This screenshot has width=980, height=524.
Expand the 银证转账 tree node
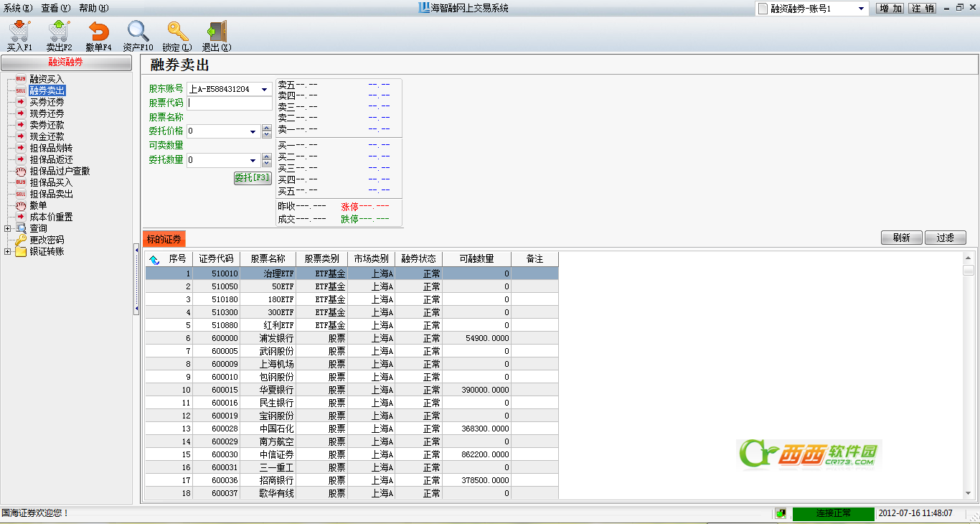(8, 251)
